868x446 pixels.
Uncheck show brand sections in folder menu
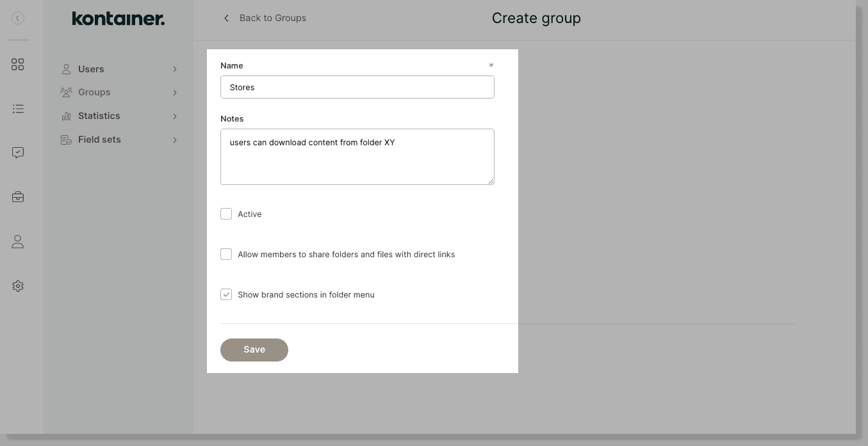[226, 294]
